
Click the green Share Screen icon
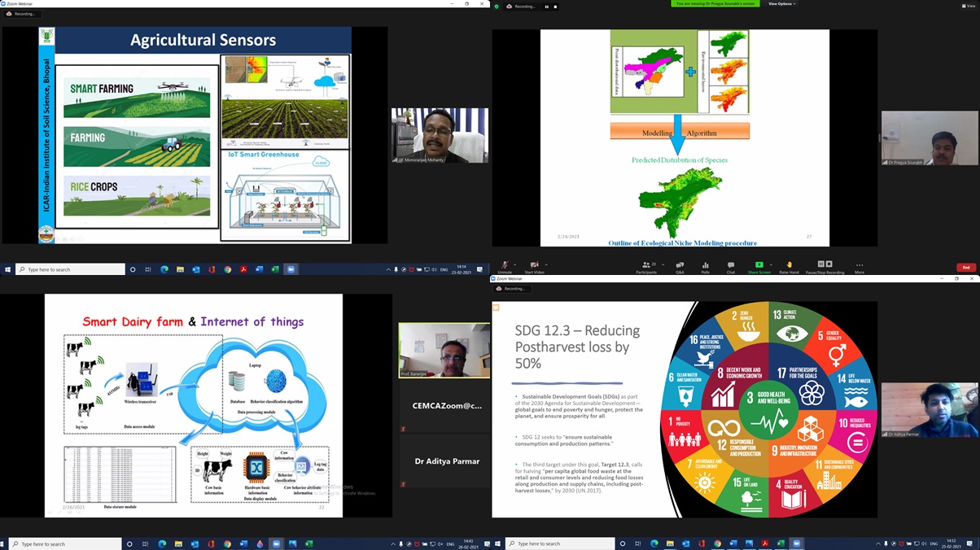[x=759, y=265]
